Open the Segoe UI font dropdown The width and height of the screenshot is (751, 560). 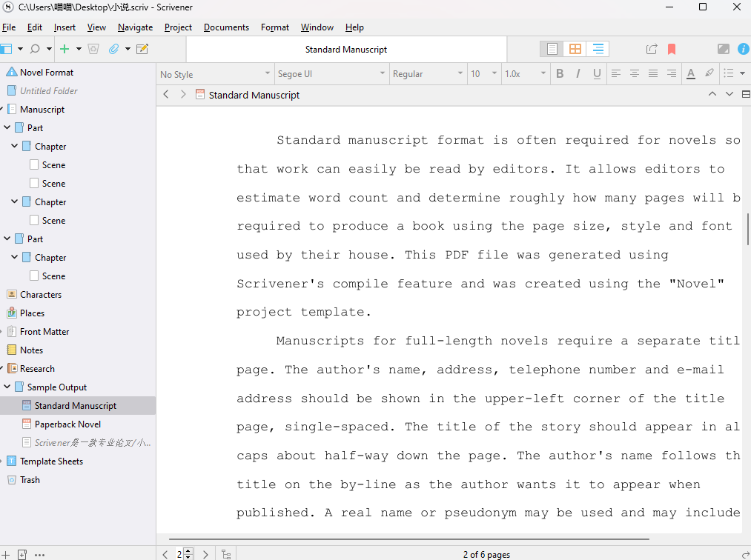pos(331,74)
